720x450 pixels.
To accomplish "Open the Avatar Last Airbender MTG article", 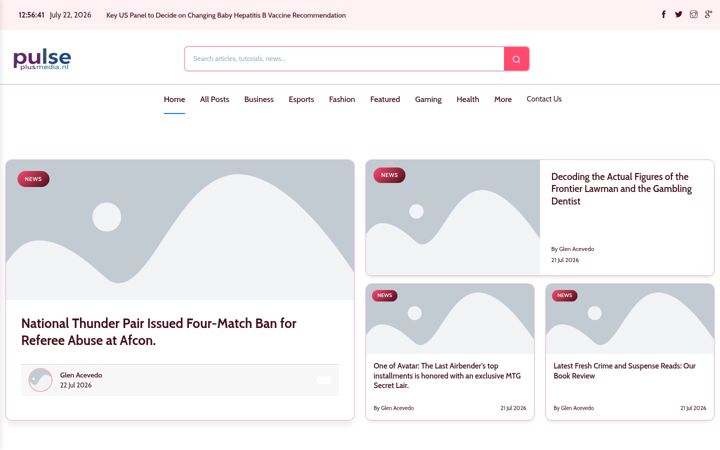I will click(447, 376).
